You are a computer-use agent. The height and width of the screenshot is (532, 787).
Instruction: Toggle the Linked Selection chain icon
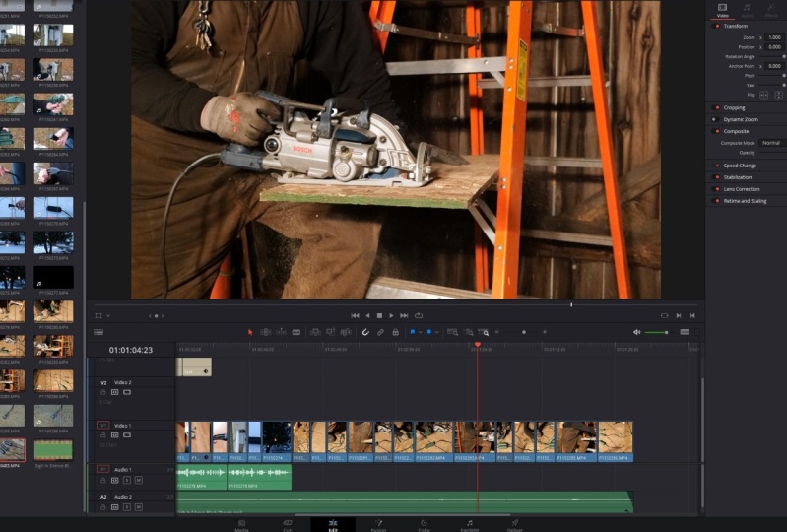(x=380, y=332)
